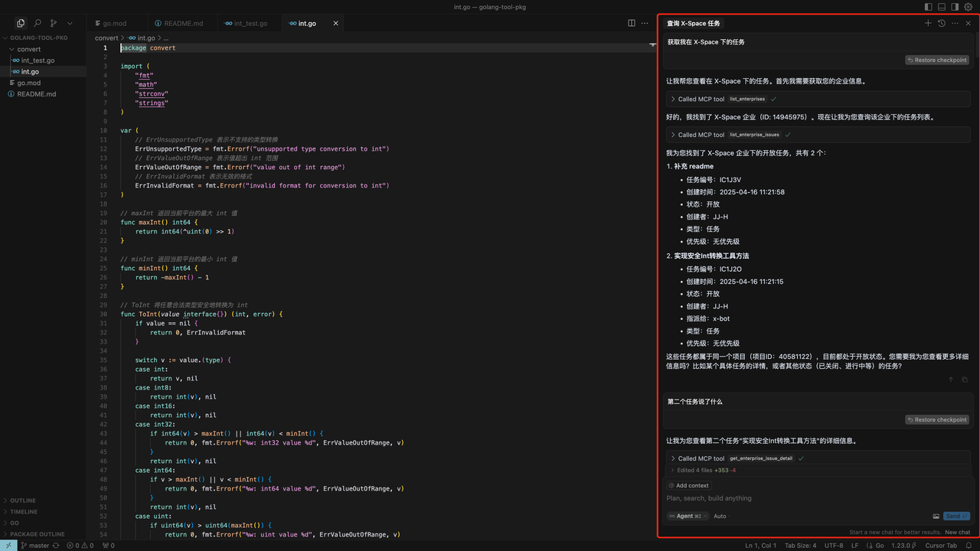
Task: Click Ln 1, Col 1 status
Action: pos(760,546)
